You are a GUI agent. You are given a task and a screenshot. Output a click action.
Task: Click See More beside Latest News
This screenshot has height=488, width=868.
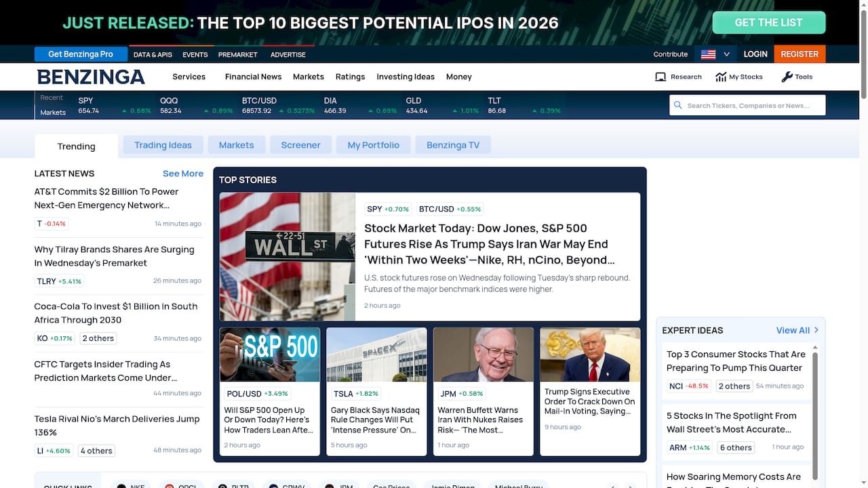tap(183, 174)
